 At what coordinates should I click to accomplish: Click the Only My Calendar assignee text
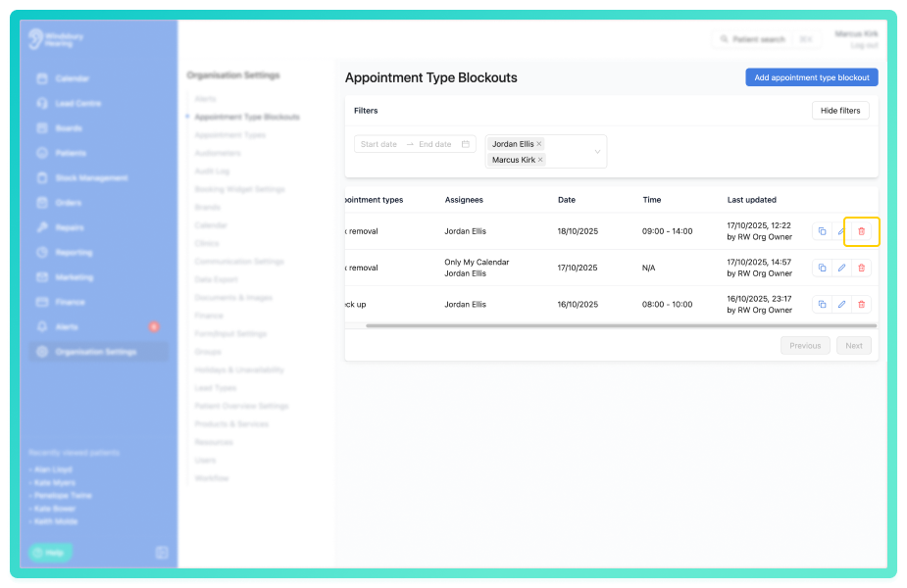pos(477,262)
